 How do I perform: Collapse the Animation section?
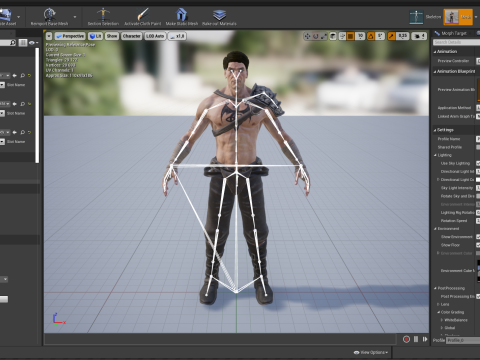click(435, 52)
